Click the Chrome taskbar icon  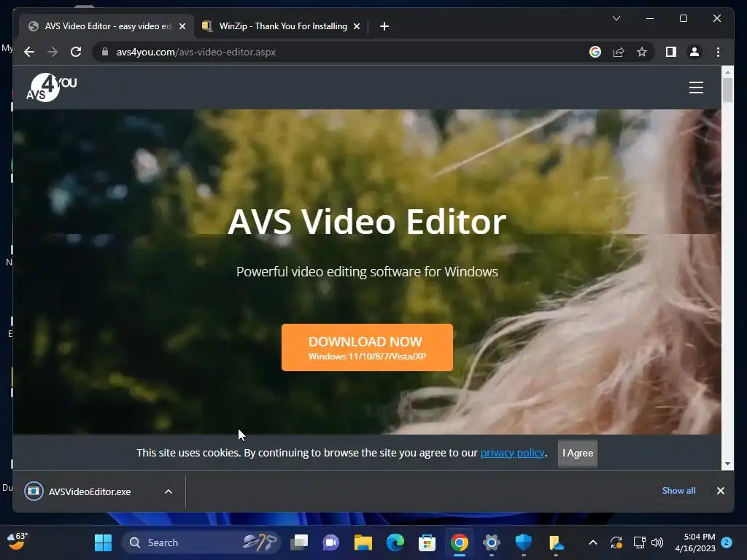[x=460, y=542]
